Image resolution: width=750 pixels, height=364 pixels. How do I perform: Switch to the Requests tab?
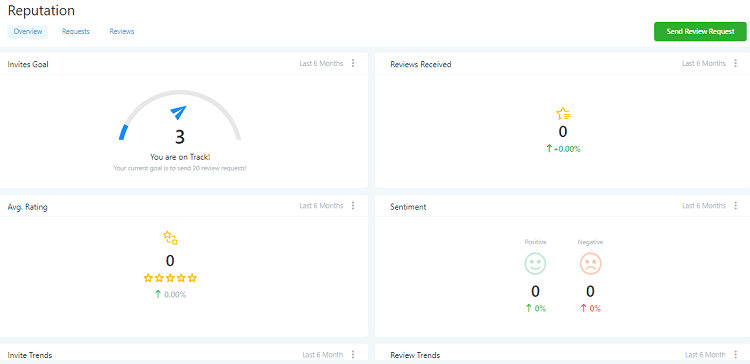(x=76, y=32)
